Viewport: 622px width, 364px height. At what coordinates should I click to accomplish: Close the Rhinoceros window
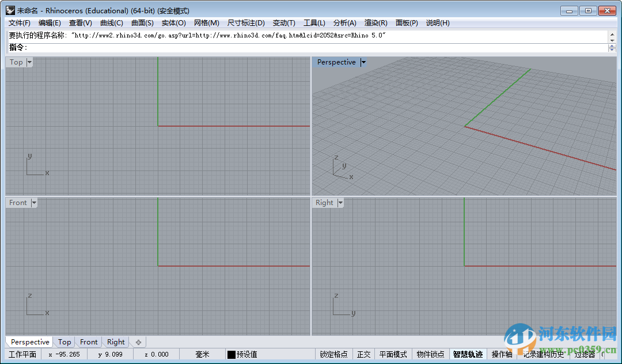click(607, 11)
